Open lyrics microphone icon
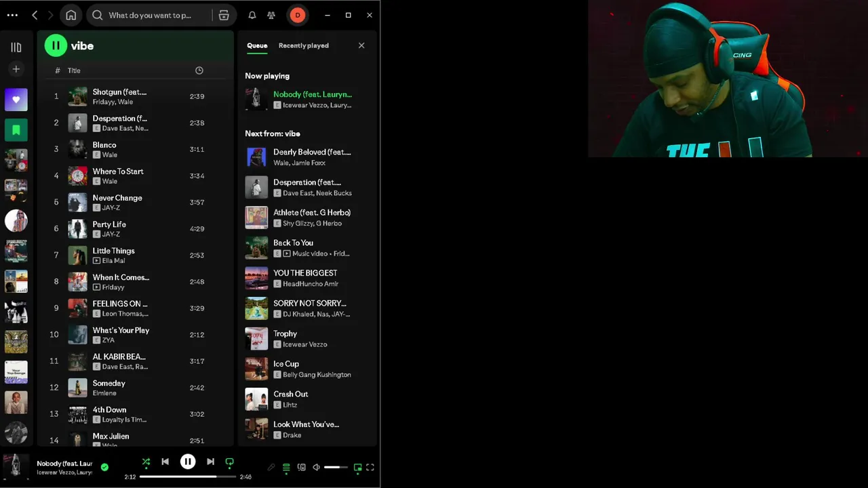The width and height of the screenshot is (868, 488). [271, 467]
